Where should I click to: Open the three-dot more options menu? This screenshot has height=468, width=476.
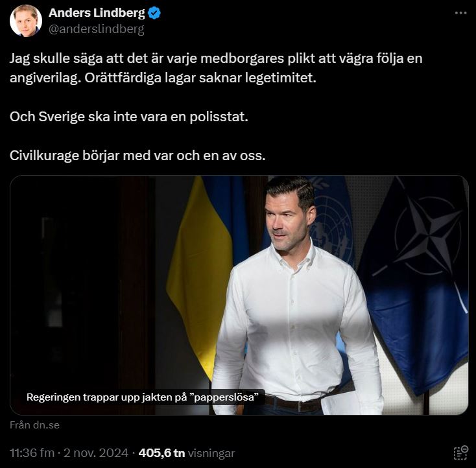coord(460,13)
